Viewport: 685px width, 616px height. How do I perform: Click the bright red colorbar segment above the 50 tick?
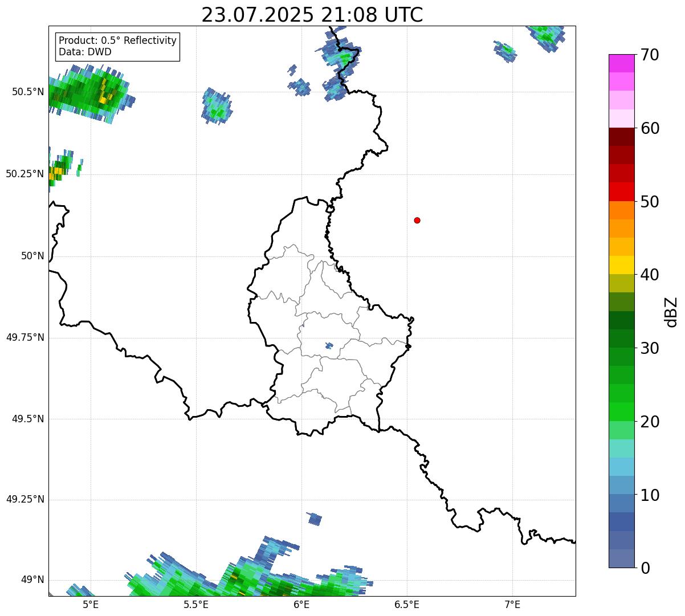pyautogui.click(x=622, y=192)
